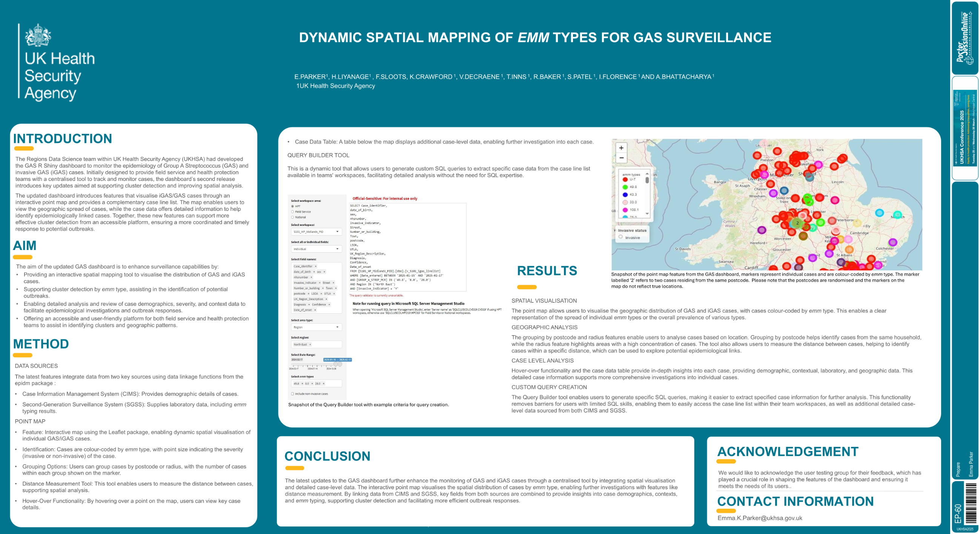Open the all or individual fields dropdown

(317, 249)
